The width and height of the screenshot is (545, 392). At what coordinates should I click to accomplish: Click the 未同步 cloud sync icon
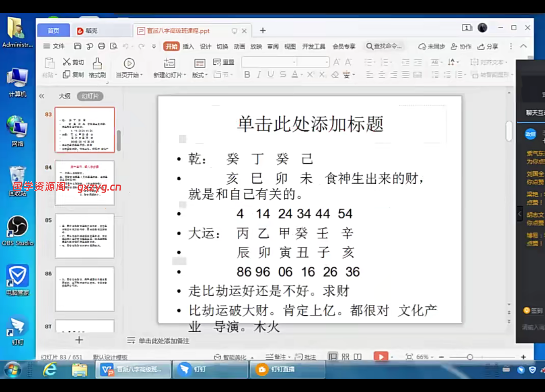(432, 46)
